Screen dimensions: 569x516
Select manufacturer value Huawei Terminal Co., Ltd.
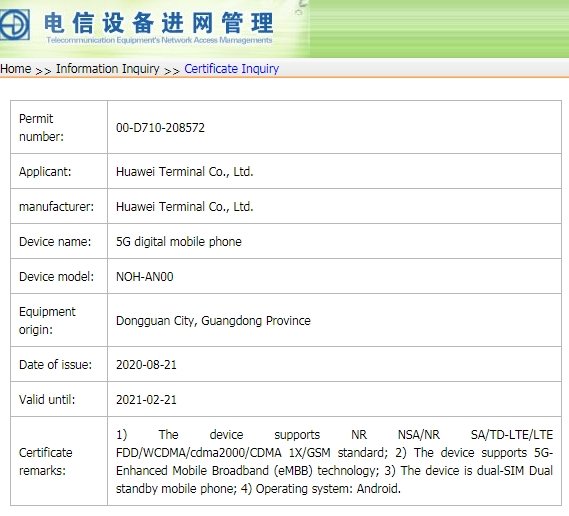[x=184, y=207]
